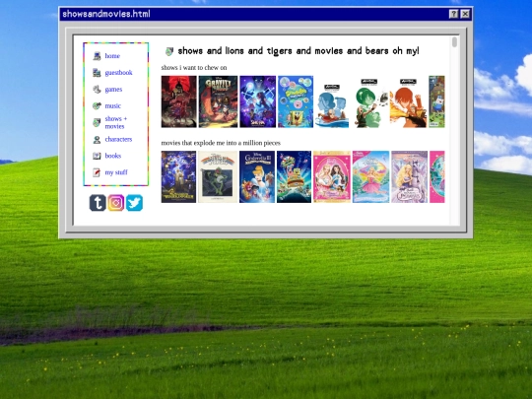This screenshot has width=532, height=399.
Task: Click the my stuff notepad icon
Action: [97, 172]
